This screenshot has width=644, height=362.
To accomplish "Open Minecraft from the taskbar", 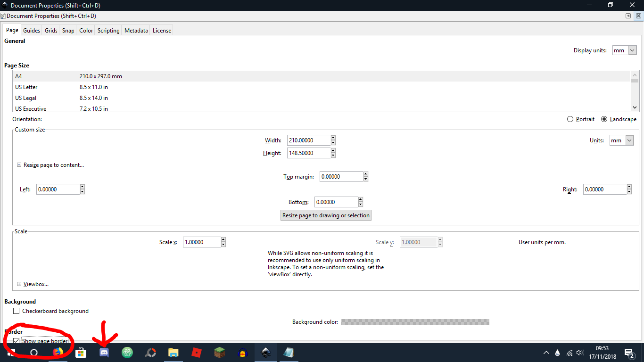I will [219, 353].
